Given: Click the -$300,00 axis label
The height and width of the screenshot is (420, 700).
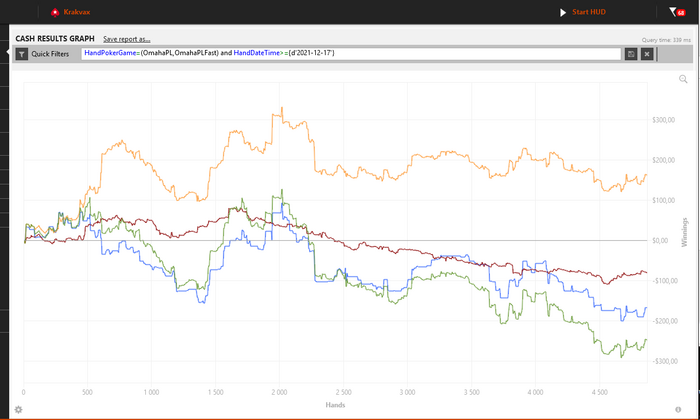Looking at the screenshot, I should [x=663, y=361].
